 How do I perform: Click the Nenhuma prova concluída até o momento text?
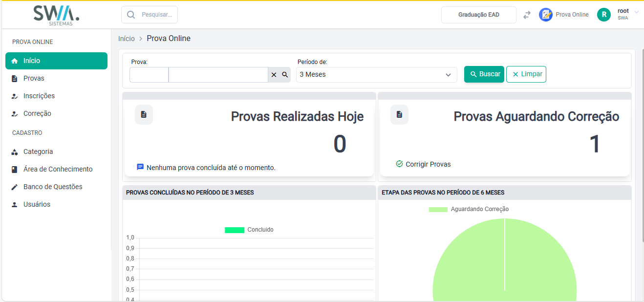tap(211, 168)
